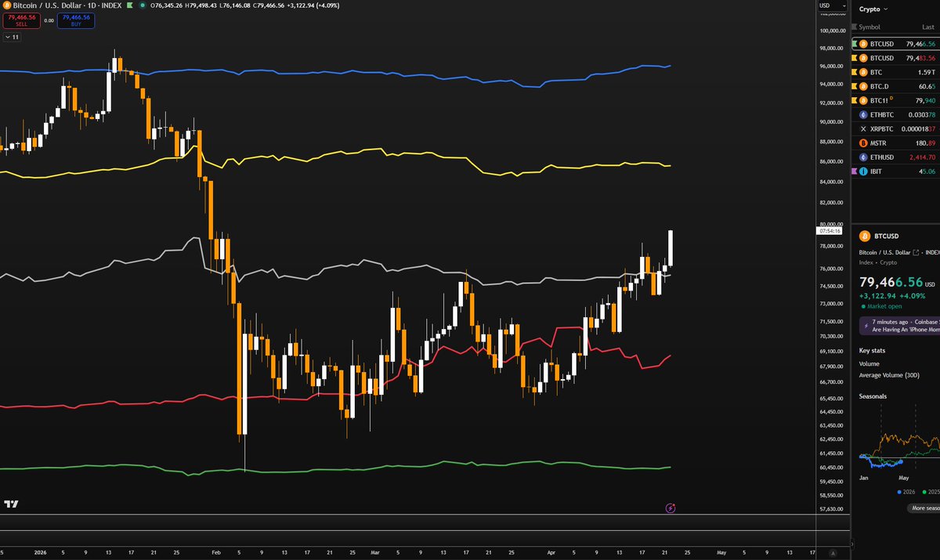The image size is (940, 560).
Task: Open the Coinbase news headline banner
Action: (899, 325)
